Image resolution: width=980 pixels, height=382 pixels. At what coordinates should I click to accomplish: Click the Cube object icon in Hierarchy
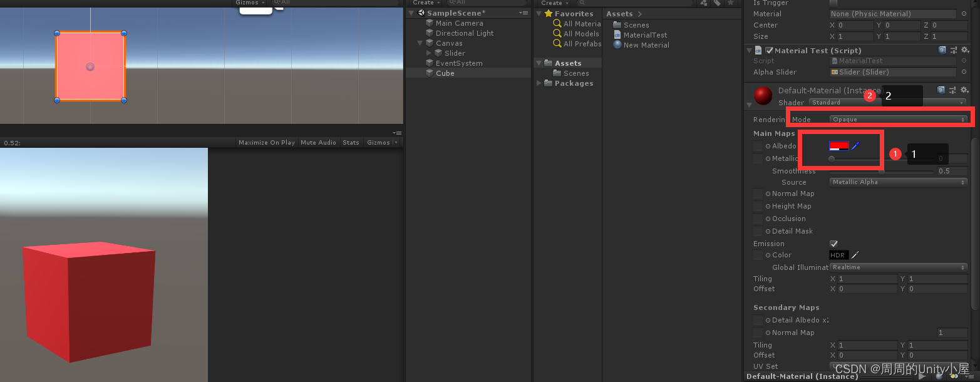[430, 73]
